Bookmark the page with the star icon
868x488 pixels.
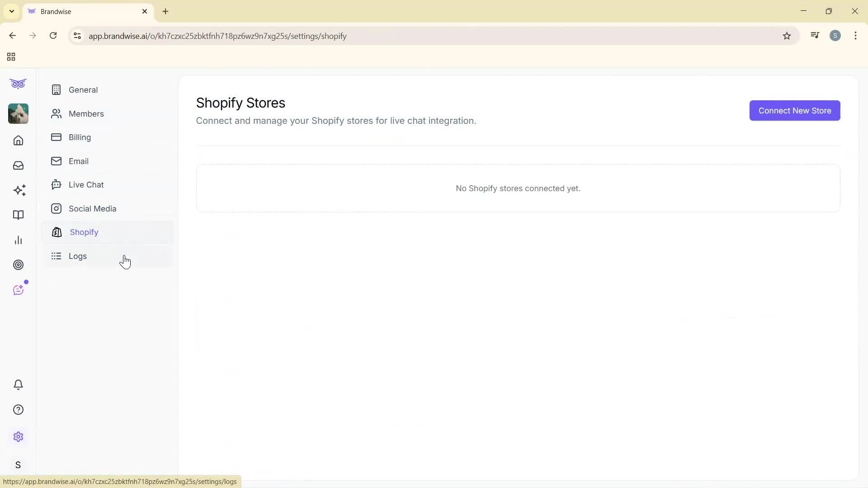pyautogui.click(x=787, y=36)
